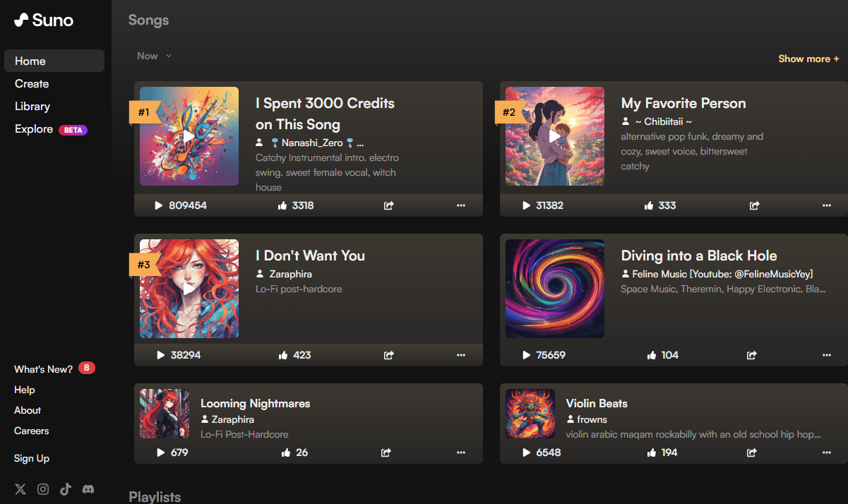Click the Sign Up link
Image resolution: width=848 pixels, height=504 pixels.
(32, 458)
